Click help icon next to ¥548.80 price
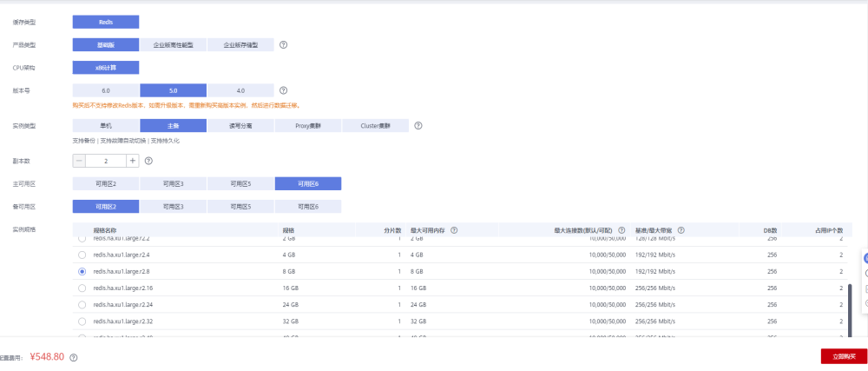Image resolution: width=868 pixels, height=371 pixels. point(74,357)
